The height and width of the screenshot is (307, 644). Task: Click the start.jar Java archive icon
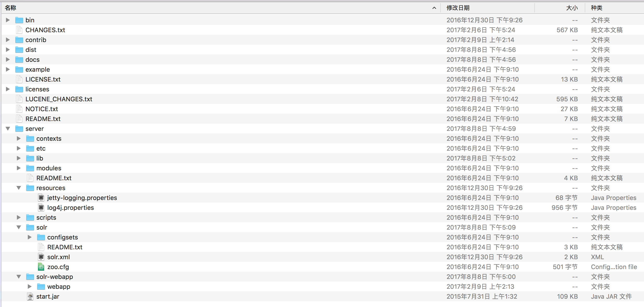click(30, 296)
